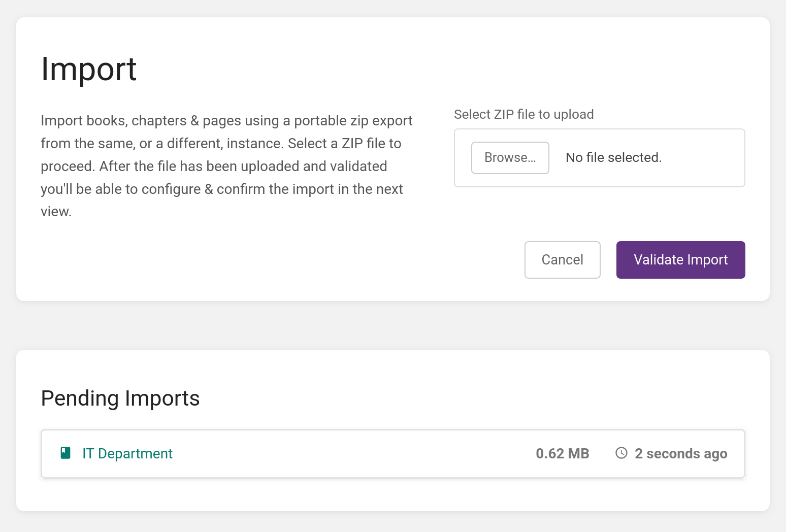This screenshot has width=786, height=532.
Task: Click the '2 seconds ago' timestamp
Action: [681, 454]
